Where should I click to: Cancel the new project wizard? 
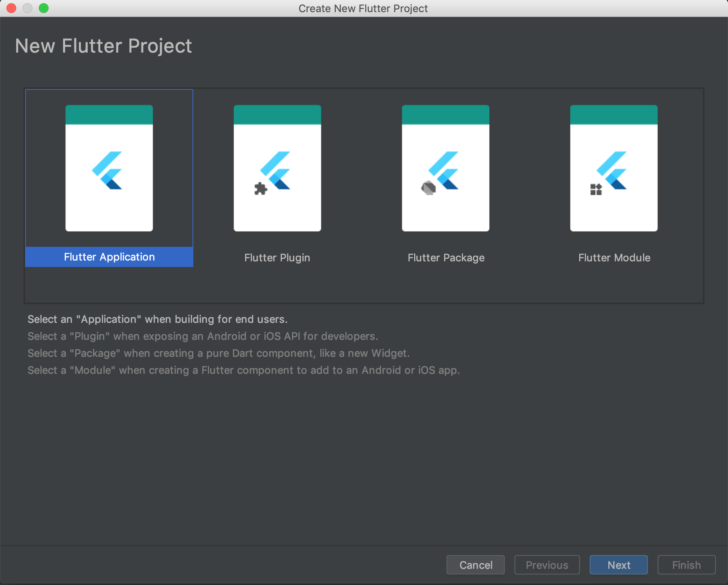click(476, 565)
